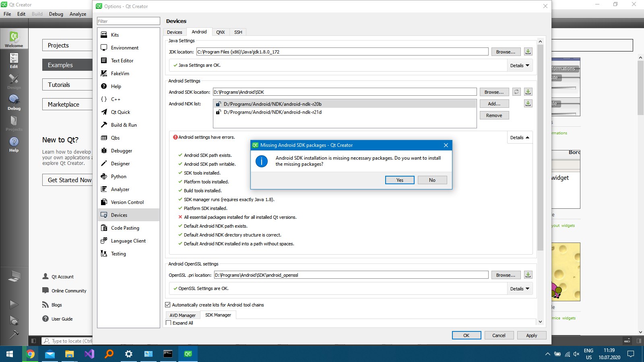The image size is (644, 362).
Task: Open Help options category
Action: [x=128, y=86]
